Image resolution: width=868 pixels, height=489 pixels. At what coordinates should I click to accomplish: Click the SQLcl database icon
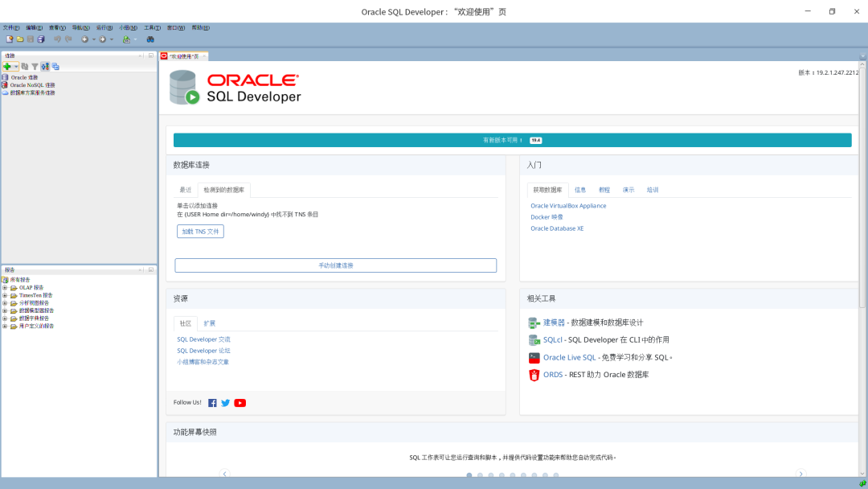[534, 340]
